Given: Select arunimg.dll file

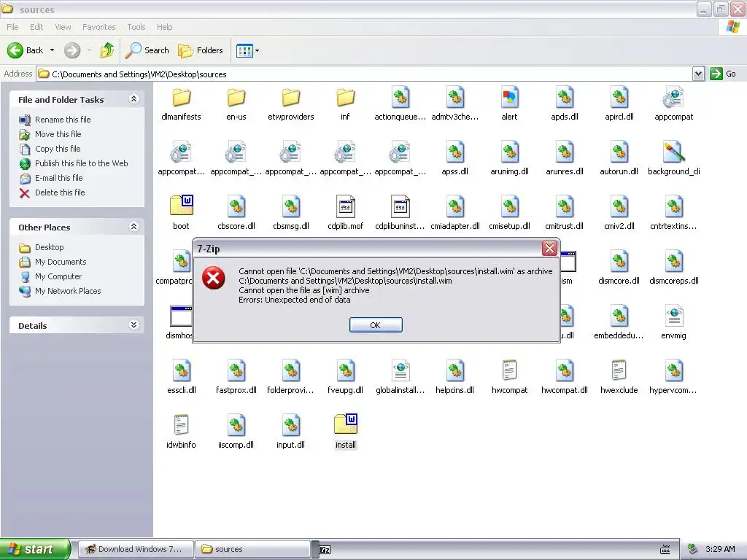Looking at the screenshot, I should (509, 160).
